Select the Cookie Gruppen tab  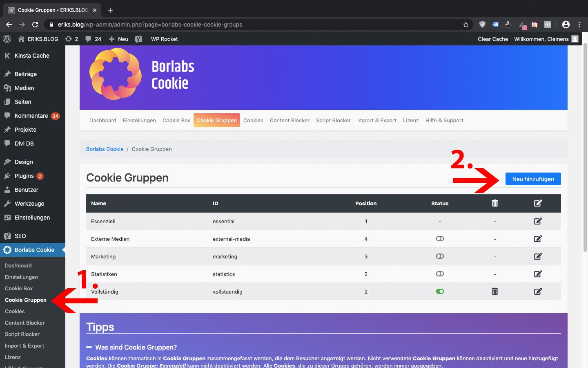[x=217, y=120]
